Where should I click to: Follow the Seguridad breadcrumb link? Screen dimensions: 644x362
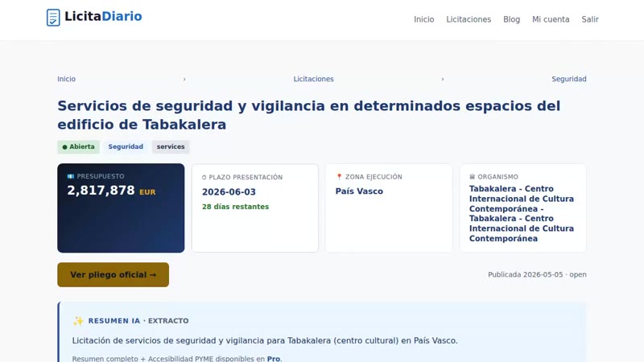[x=569, y=79]
